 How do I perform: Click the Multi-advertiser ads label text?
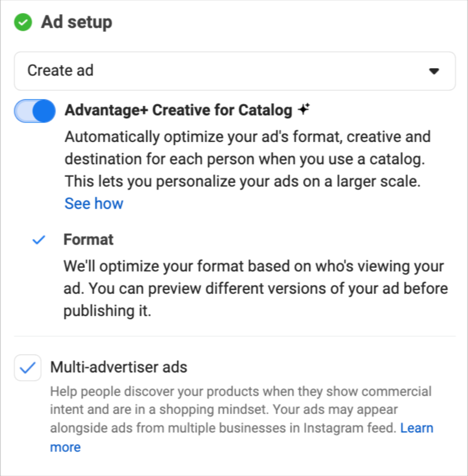pyautogui.click(x=119, y=367)
